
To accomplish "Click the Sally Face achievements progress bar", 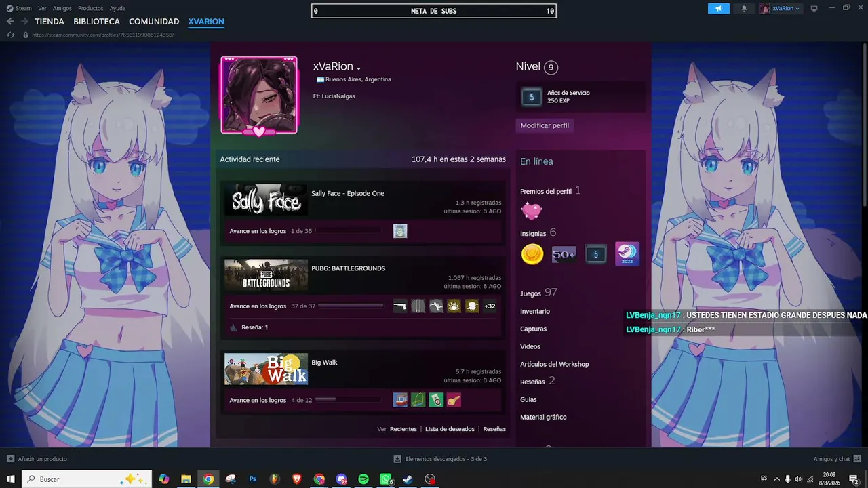I will tap(347, 231).
